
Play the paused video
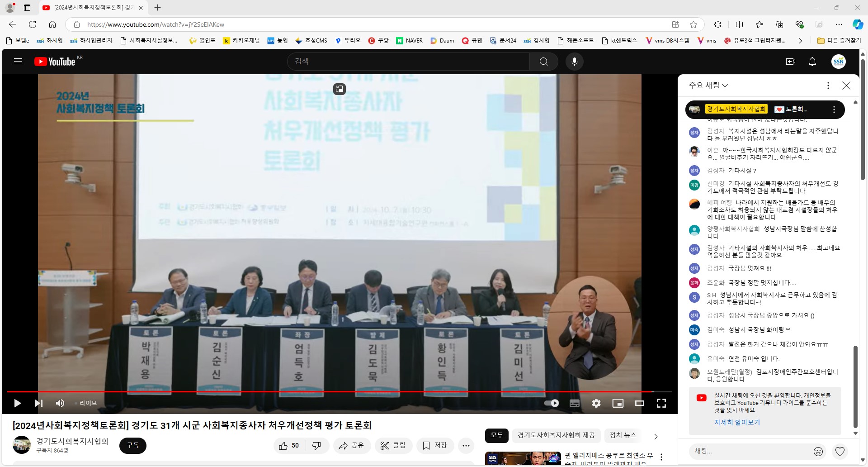(18, 403)
